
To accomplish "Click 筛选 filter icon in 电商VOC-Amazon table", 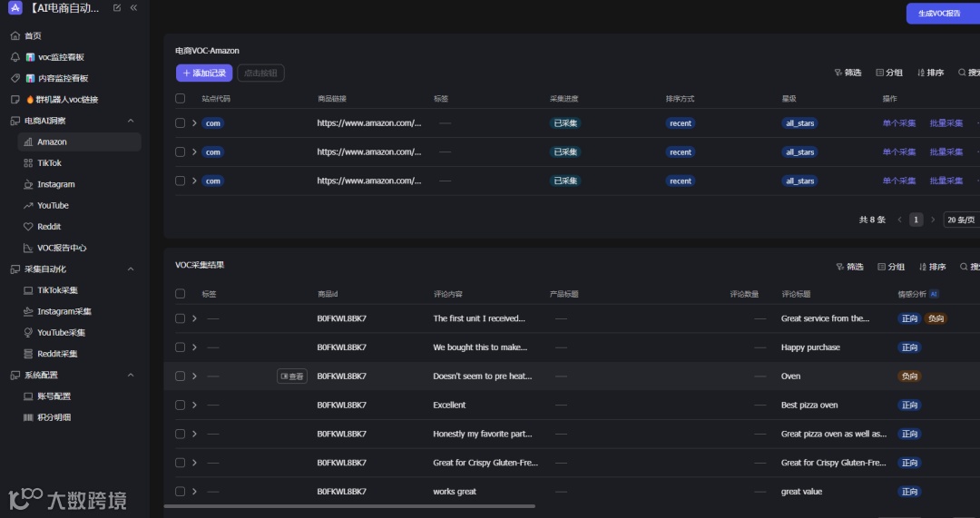I will pyautogui.click(x=838, y=73).
